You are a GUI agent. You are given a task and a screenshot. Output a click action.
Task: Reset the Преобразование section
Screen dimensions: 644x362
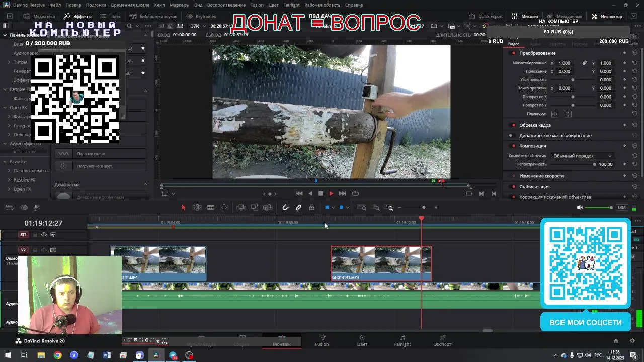click(635, 53)
